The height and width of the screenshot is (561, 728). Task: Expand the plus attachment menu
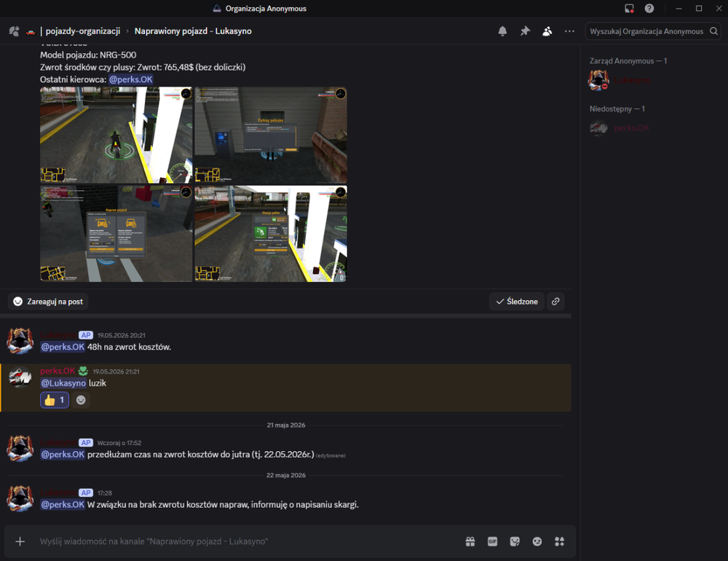(x=20, y=541)
